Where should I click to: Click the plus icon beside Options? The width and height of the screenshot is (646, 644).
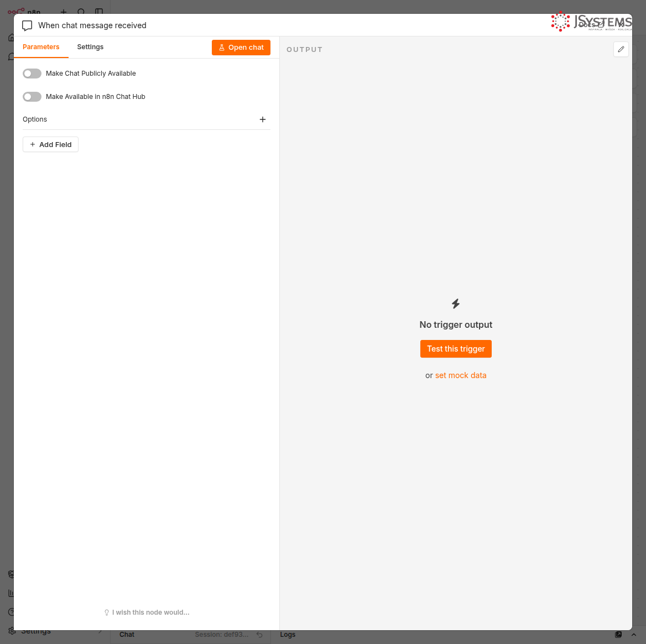click(262, 119)
